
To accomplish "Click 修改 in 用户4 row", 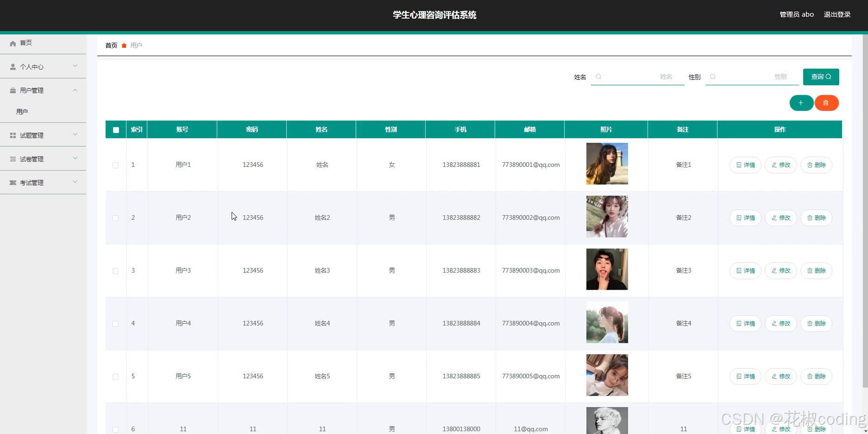I will (780, 324).
